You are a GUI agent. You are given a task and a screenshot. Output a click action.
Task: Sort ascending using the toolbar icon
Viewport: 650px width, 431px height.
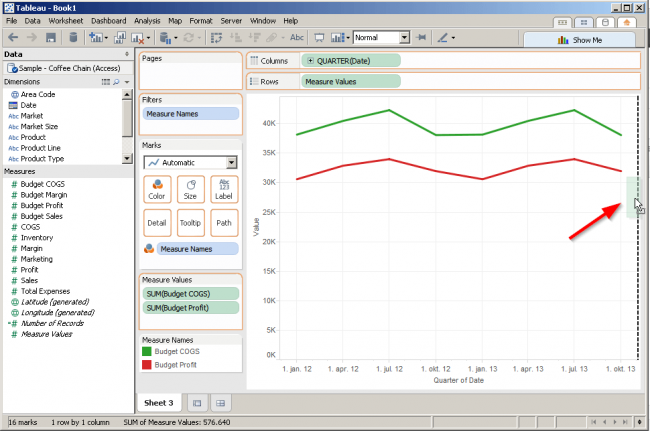click(x=236, y=38)
